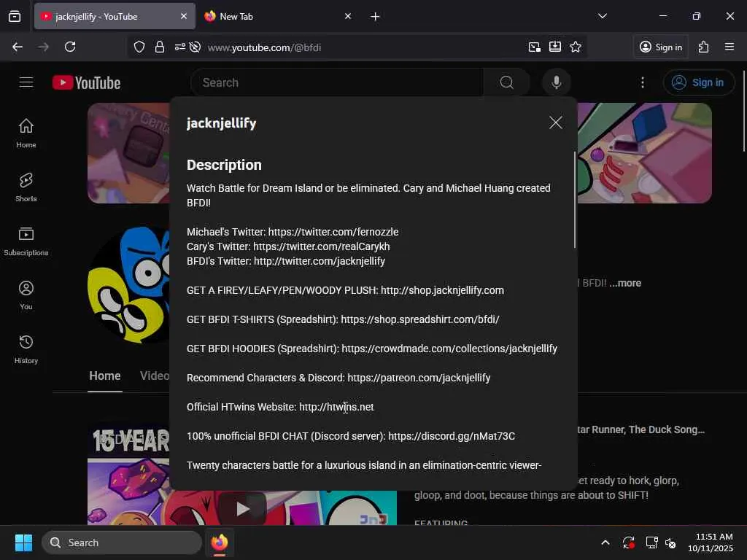Show tracking protection shield info

pyautogui.click(x=139, y=47)
